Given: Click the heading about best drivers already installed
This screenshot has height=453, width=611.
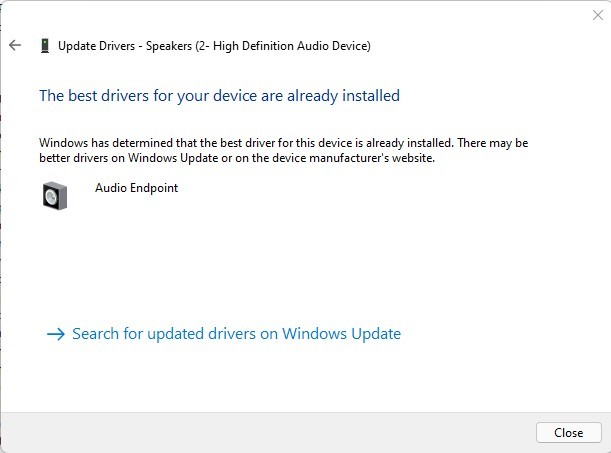Looking at the screenshot, I should [219, 96].
